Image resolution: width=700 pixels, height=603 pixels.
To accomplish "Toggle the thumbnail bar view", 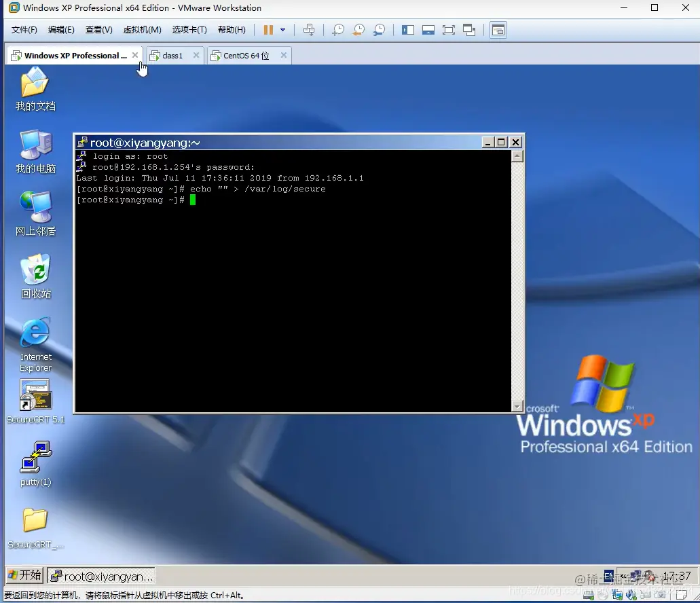I will click(428, 30).
